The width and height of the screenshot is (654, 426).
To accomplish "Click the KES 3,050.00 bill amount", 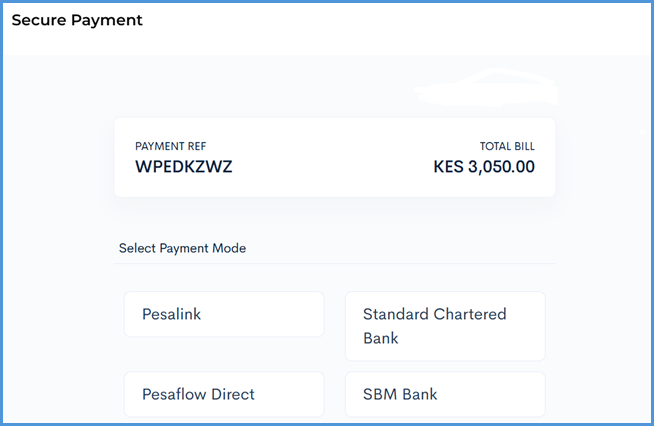I will [x=484, y=166].
